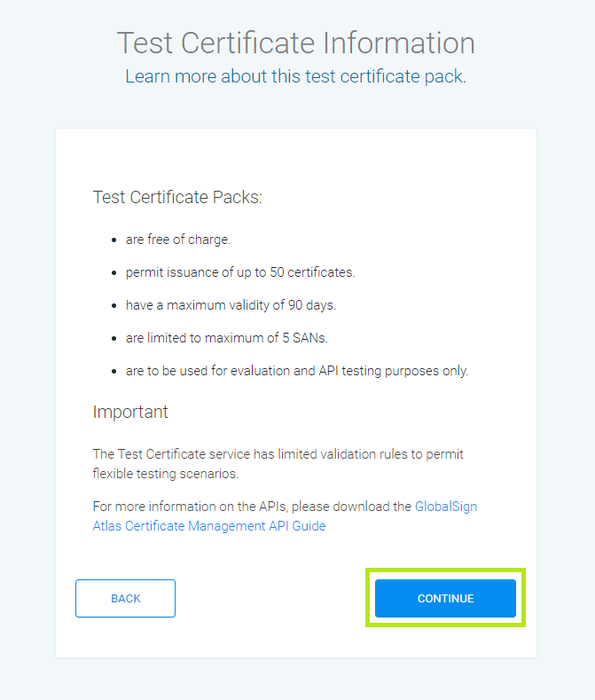This screenshot has width=595, height=700.
Task: Select the 'are free of charge' text
Action: (x=178, y=240)
